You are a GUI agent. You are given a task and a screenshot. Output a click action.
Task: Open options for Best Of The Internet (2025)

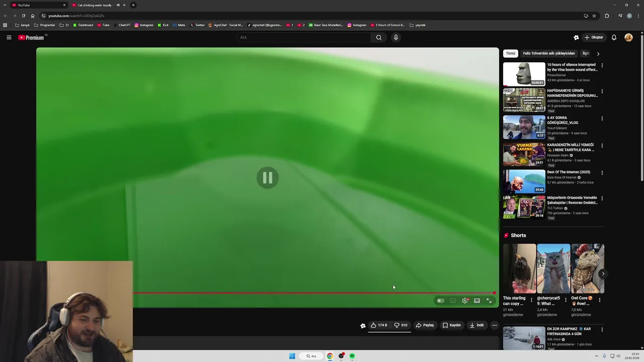(x=602, y=173)
